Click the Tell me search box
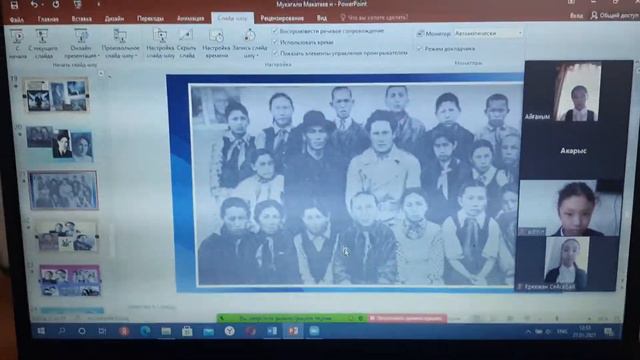 point(374,18)
